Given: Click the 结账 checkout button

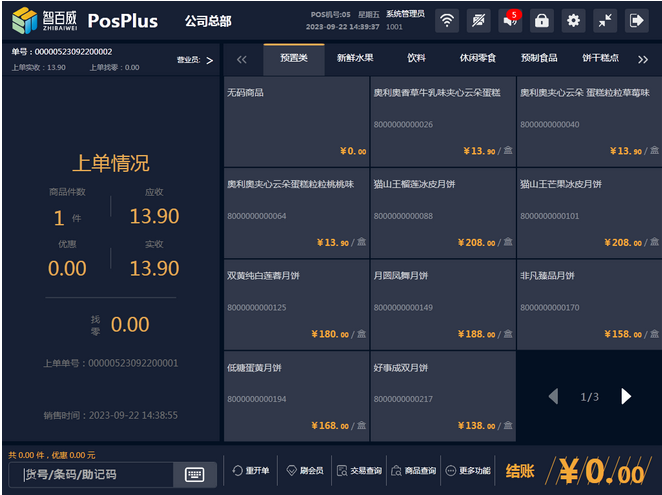Looking at the screenshot, I should point(520,471).
